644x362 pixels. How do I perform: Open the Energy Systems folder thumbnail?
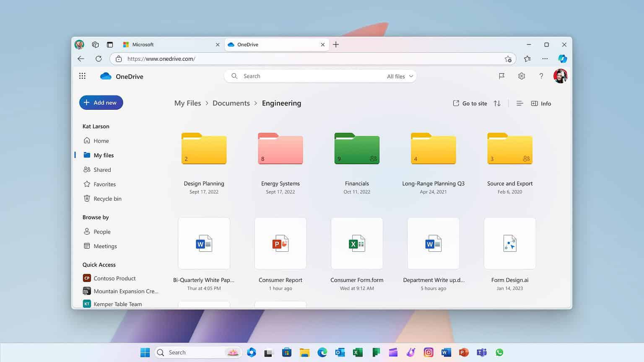tap(280, 149)
